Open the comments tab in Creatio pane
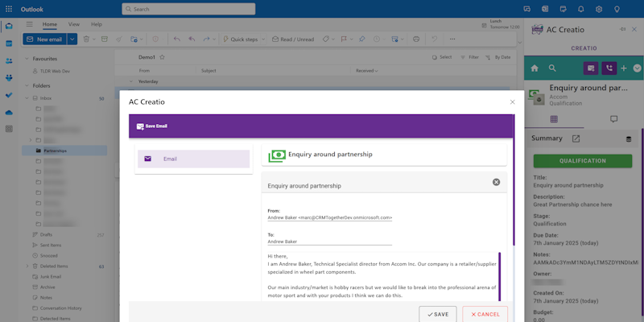The height and width of the screenshot is (322, 644). (613, 119)
